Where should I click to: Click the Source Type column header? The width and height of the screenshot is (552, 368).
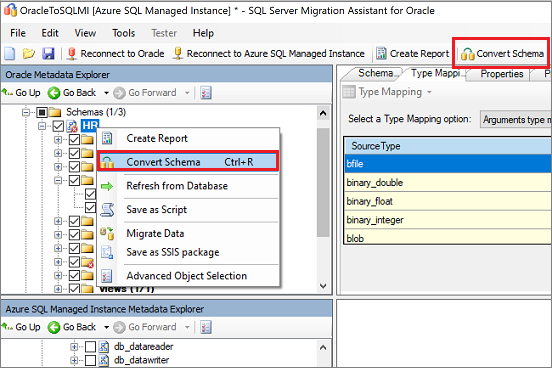(x=448, y=146)
